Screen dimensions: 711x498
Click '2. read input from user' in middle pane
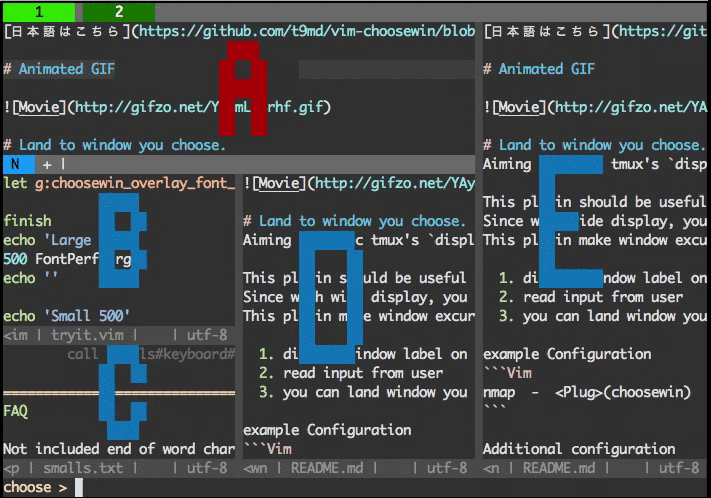point(351,373)
